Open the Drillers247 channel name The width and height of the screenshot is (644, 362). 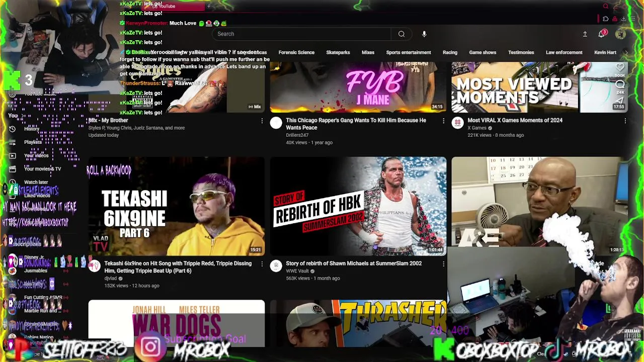297,135
